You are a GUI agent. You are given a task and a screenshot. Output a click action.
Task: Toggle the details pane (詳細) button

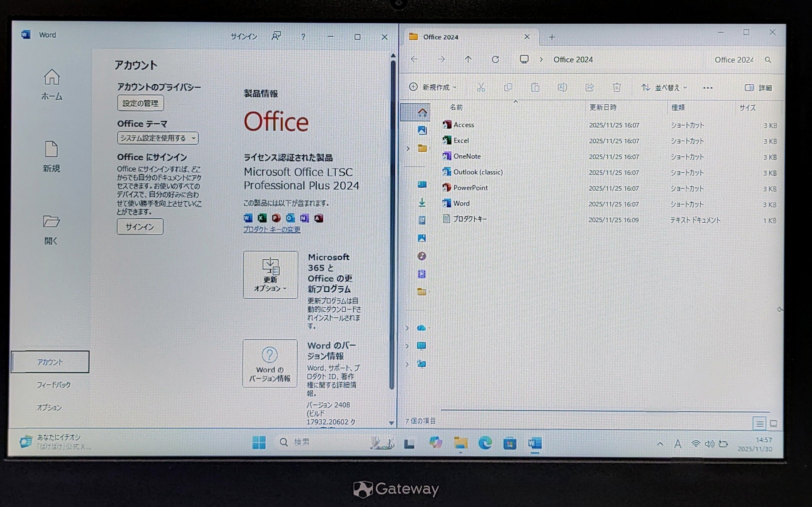758,88
